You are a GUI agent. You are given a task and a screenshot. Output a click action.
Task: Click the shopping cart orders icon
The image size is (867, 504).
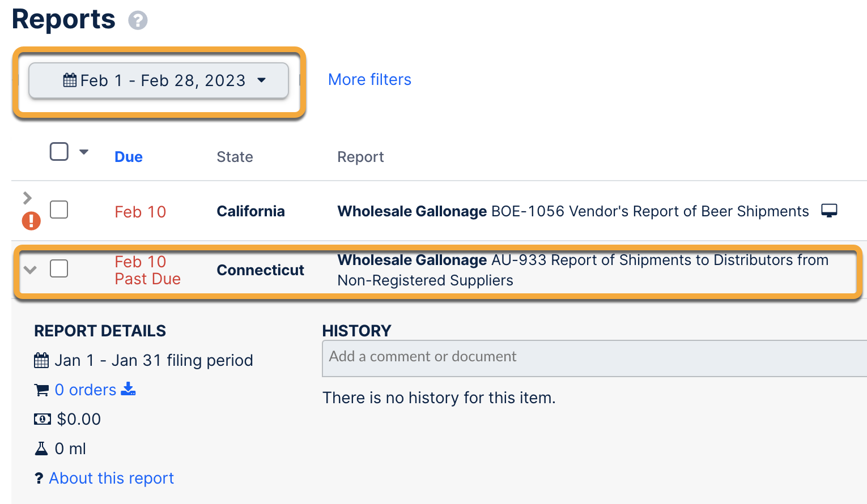(x=41, y=390)
